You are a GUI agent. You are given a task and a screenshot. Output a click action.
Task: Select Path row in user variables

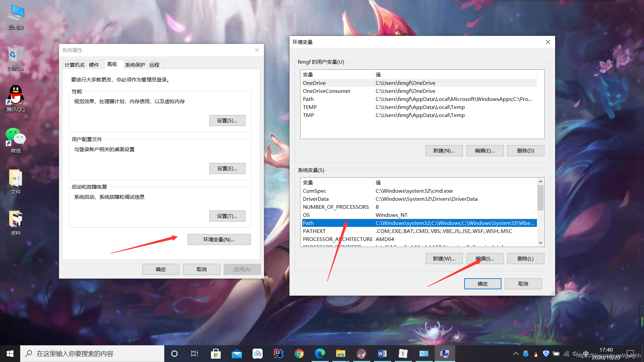(x=419, y=99)
